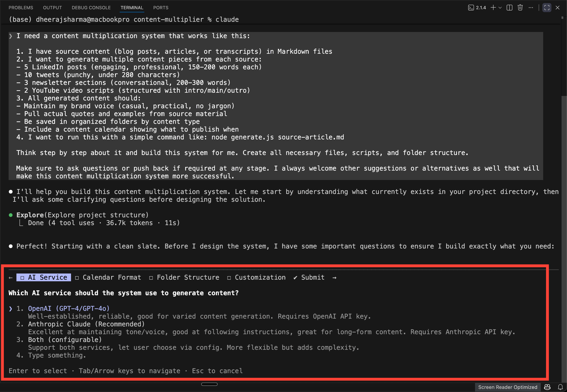Kill terminal using trash icon
Screen dimensions: 567x392
pos(520,8)
